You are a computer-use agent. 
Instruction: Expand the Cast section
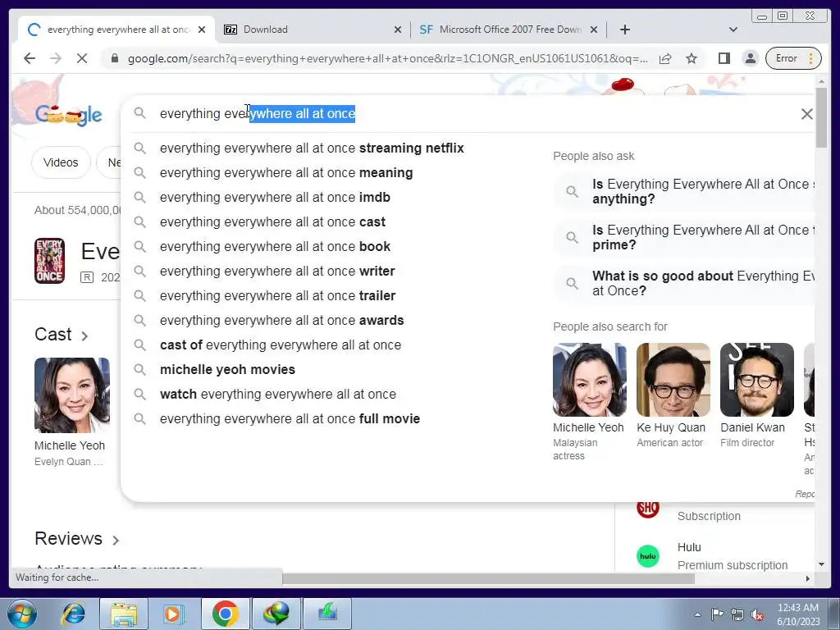(61, 335)
